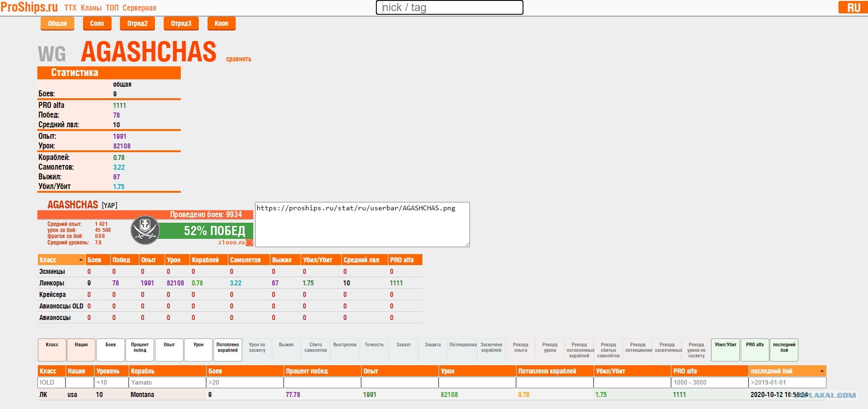Select the Эсминцы class row

[x=230, y=272]
